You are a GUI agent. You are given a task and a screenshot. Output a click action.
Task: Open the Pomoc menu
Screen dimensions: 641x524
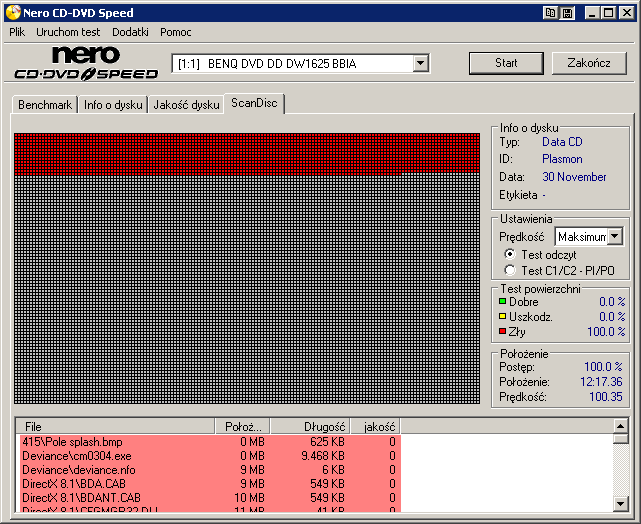(175, 32)
